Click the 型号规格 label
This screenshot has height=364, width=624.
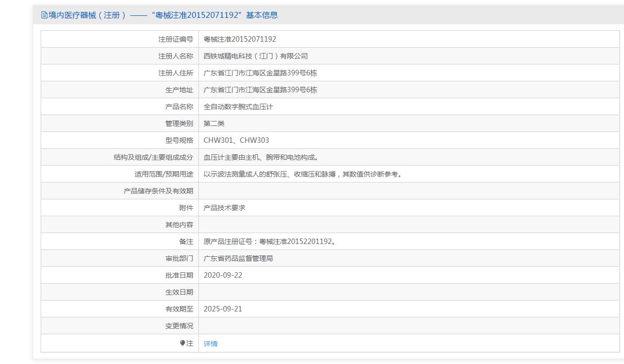pos(179,140)
